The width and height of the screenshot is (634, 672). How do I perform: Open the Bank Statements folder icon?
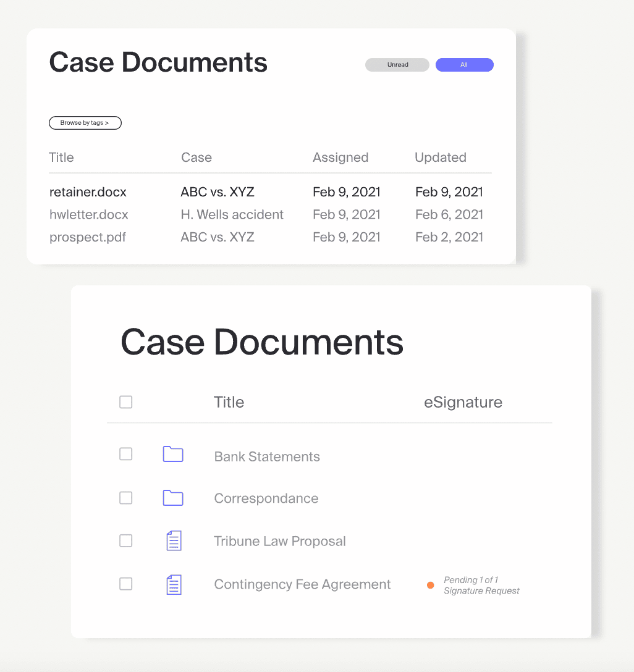point(173,454)
